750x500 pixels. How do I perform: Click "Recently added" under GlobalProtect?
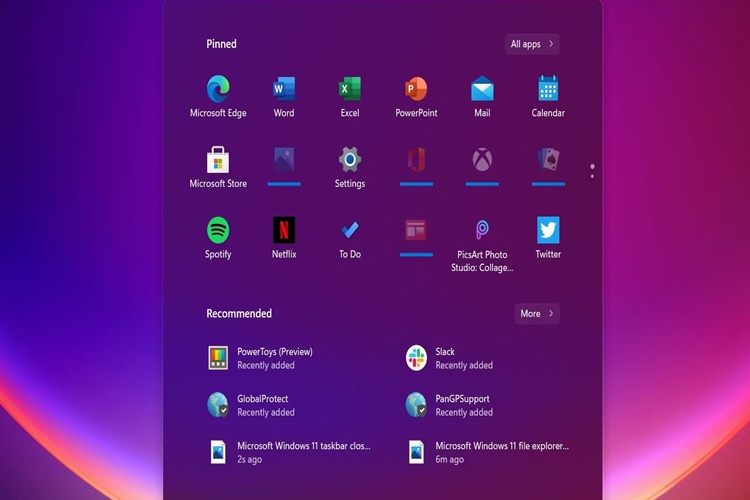tap(266, 412)
